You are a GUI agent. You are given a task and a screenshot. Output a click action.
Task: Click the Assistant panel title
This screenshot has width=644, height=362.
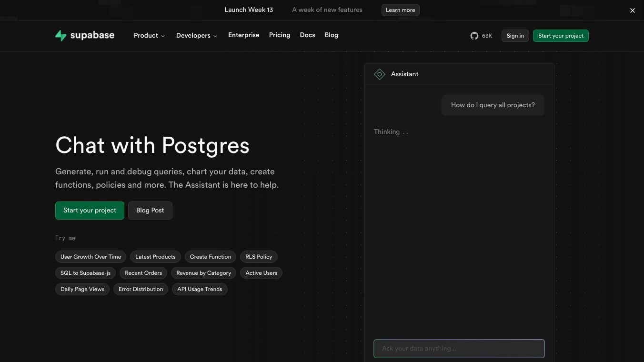(405, 74)
